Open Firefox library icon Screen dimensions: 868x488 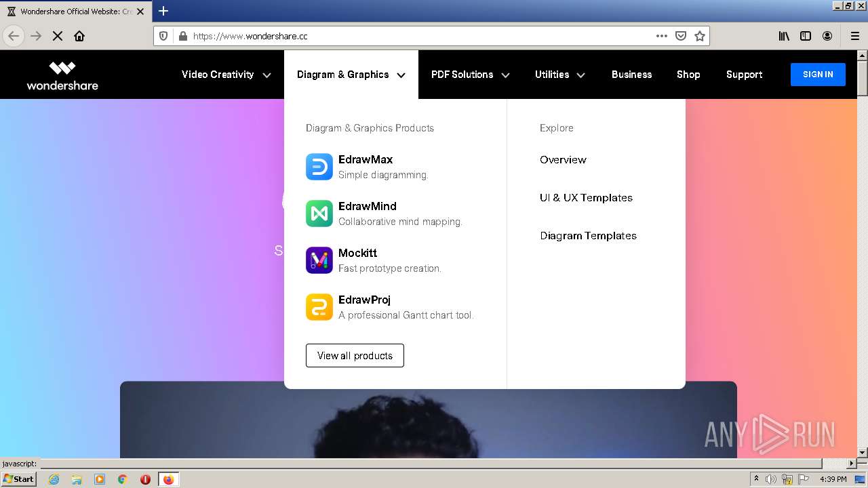click(784, 36)
